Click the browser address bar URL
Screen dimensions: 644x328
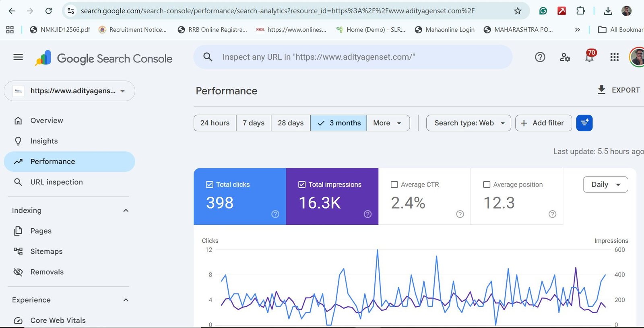point(278,11)
